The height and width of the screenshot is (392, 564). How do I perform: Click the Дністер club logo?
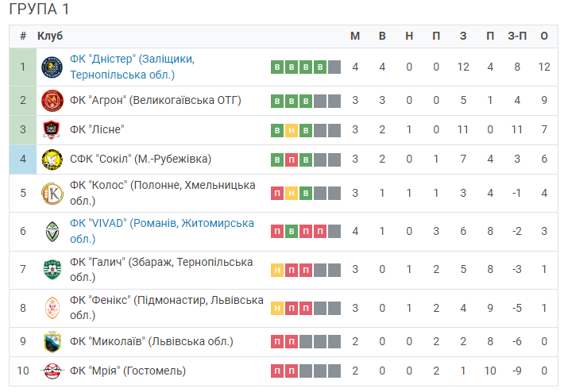click(x=52, y=67)
